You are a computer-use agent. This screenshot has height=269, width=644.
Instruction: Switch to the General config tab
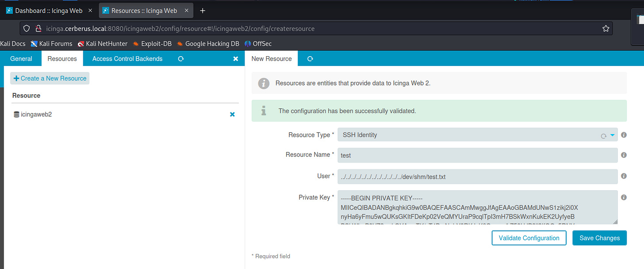click(21, 58)
